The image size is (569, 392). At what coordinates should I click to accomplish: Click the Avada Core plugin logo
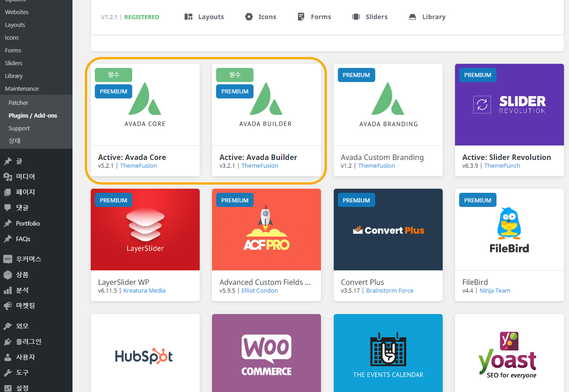pos(145,104)
